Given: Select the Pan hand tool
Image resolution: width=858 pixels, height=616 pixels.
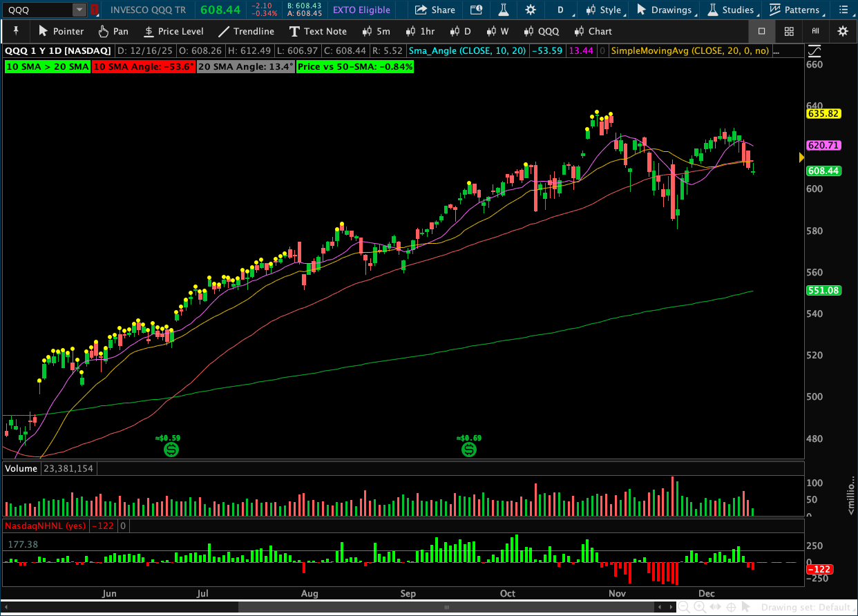Looking at the screenshot, I should (x=113, y=31).
